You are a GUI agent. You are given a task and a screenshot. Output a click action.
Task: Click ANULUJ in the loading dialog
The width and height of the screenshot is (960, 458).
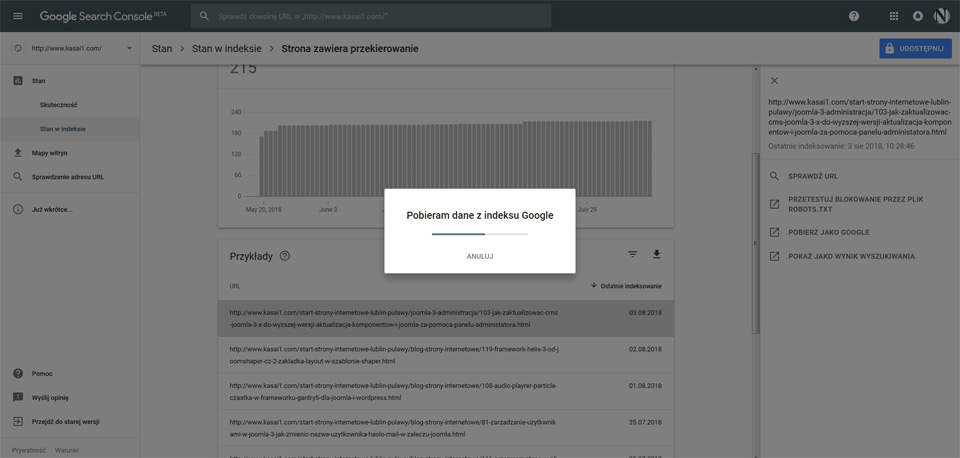click(480, 257)
